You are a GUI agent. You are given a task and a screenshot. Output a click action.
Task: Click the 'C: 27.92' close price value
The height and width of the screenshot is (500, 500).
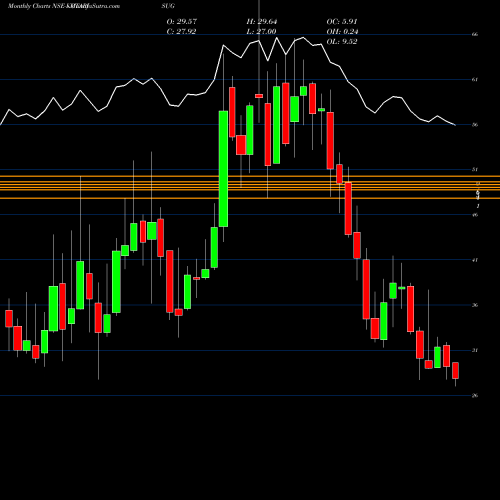pyautogui.click(x=181, y=32)
